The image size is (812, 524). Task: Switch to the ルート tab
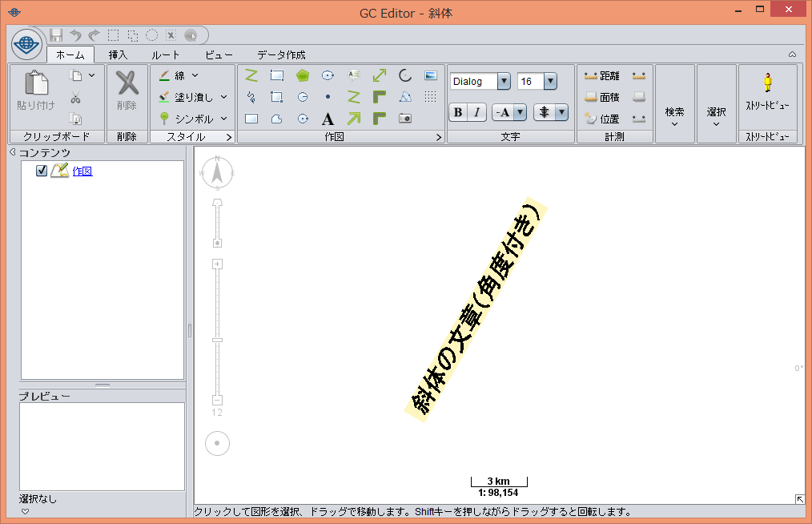click(165, 54)
